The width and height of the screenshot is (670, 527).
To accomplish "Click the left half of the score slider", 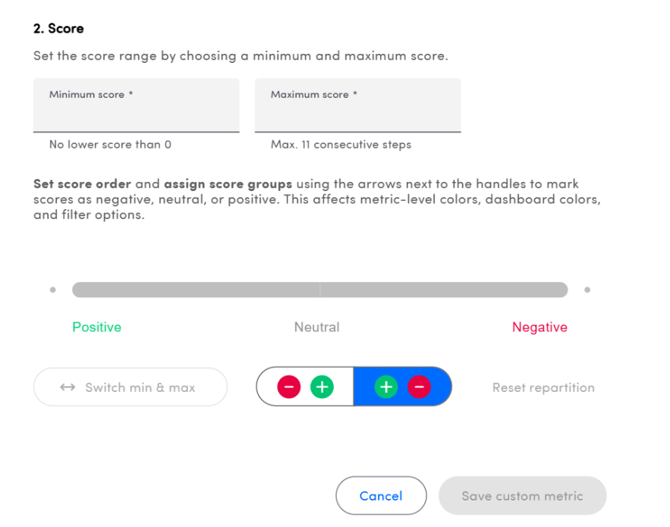I will [x=196, y=290].
